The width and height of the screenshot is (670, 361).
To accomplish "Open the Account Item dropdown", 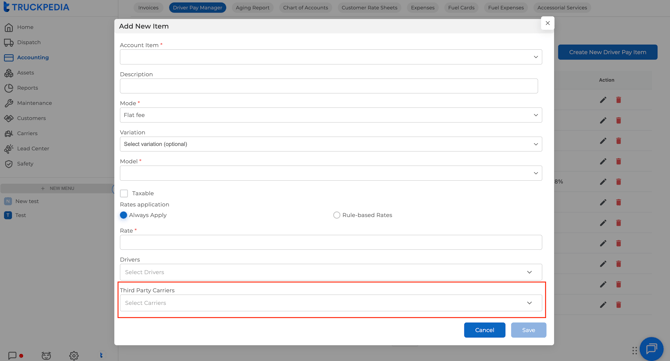I will pyautogui.click(x=331, y=57).
